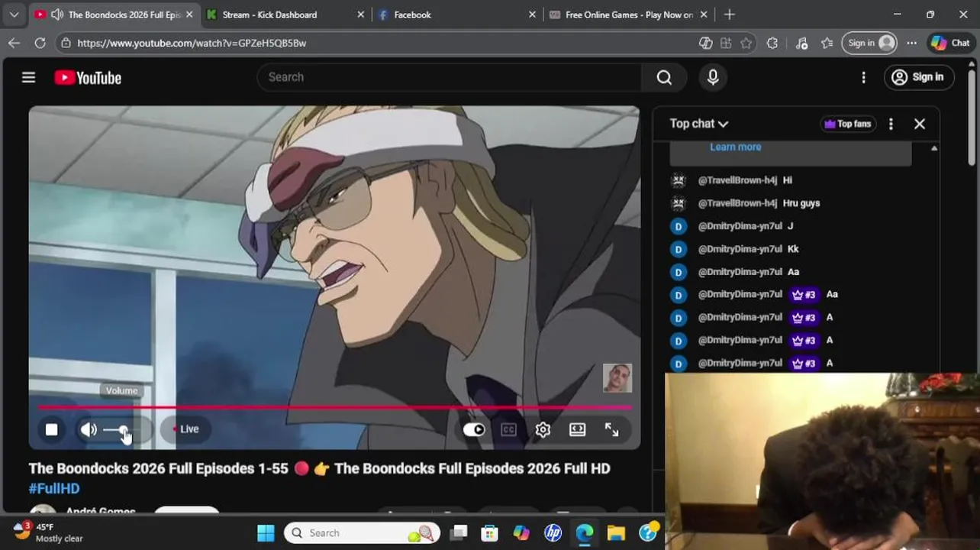
Task: Open the browser extensions puzzle icon
Action: 772,43
